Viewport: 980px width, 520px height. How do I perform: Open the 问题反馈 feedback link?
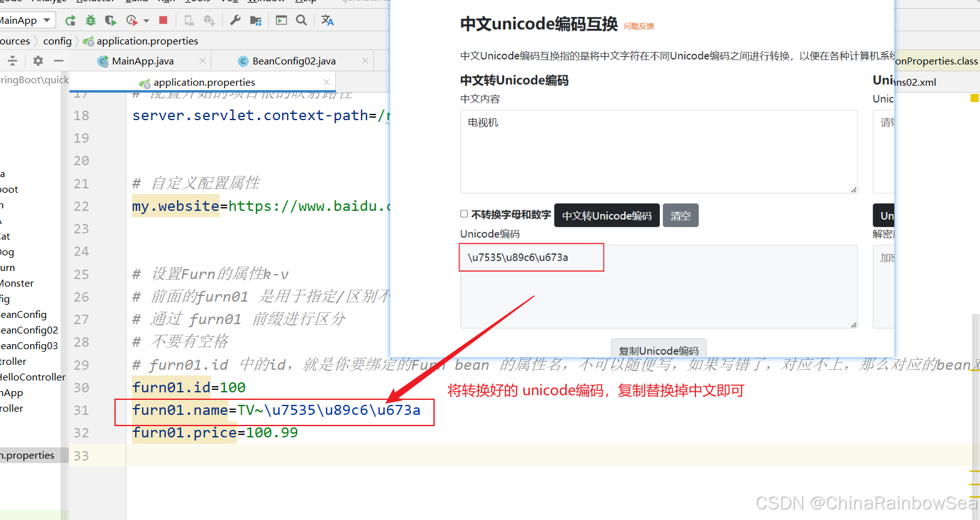[639, 26]
